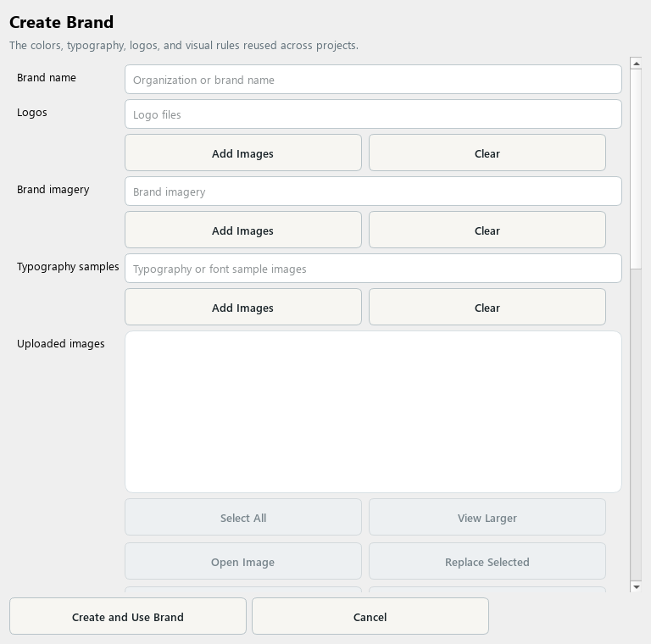The width and height of the screenshot is (651, 644).
Task: Focus the Brand imagery text field
Action: pos(373,192)
